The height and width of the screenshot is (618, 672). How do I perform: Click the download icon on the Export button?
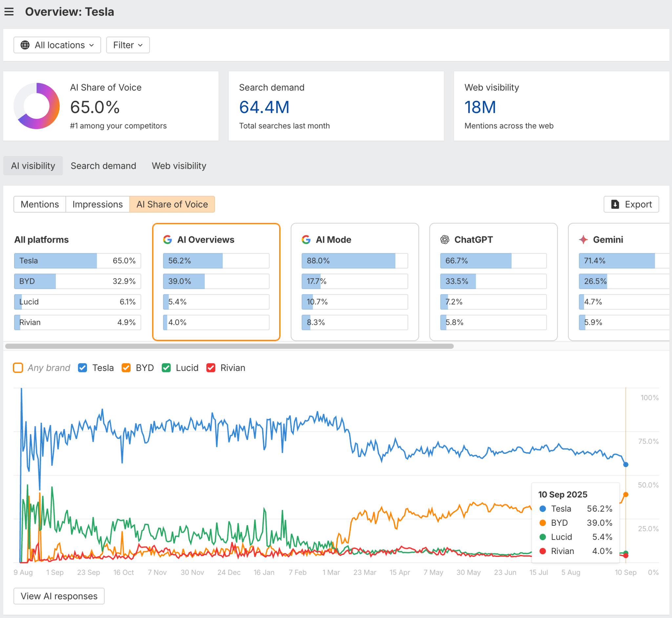tap(615, 204)
